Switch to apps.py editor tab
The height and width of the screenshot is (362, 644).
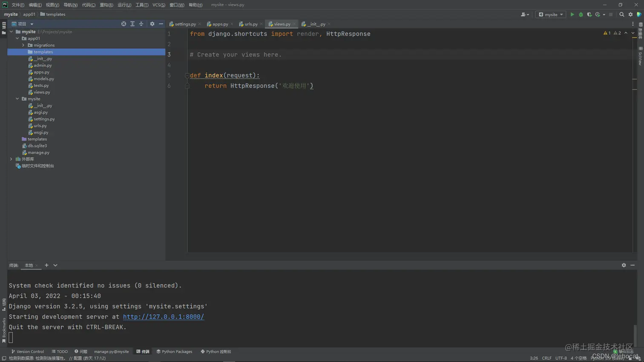(x=220, y=24)
